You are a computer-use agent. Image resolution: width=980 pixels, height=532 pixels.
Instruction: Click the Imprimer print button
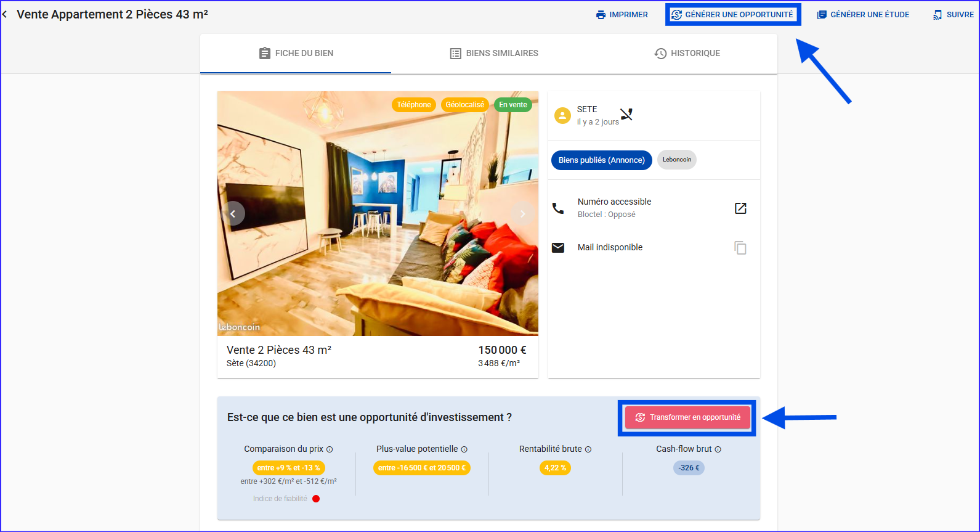[x=622, y=15]
